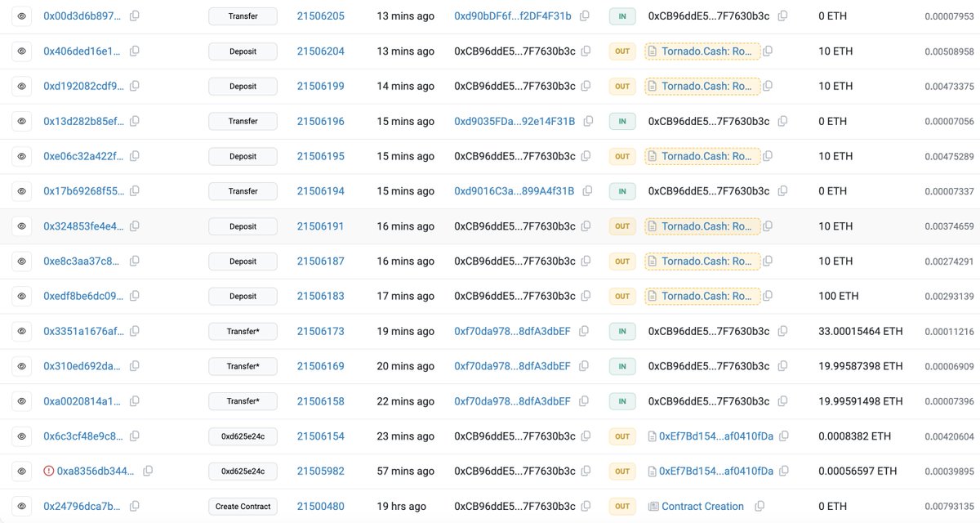Open transaction hash 0xe06c32a422f link
980x523 pixels.
pyautogui.click(x=84, y=156)
